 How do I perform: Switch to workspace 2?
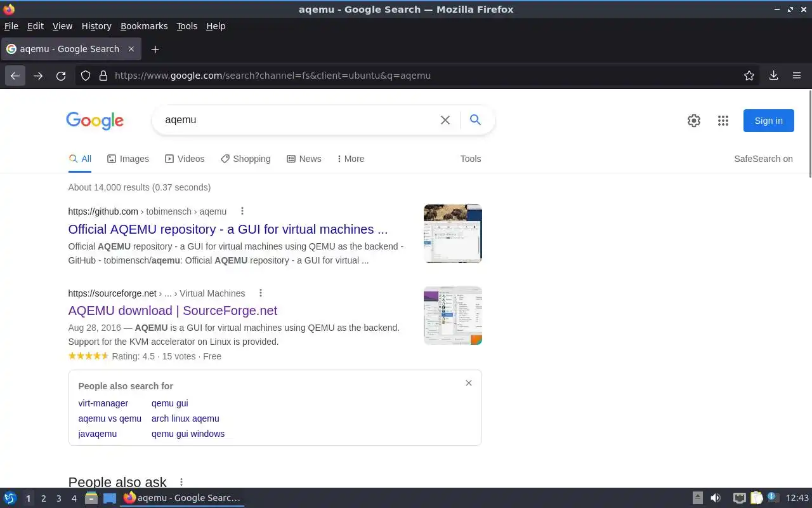coord(43,498)
